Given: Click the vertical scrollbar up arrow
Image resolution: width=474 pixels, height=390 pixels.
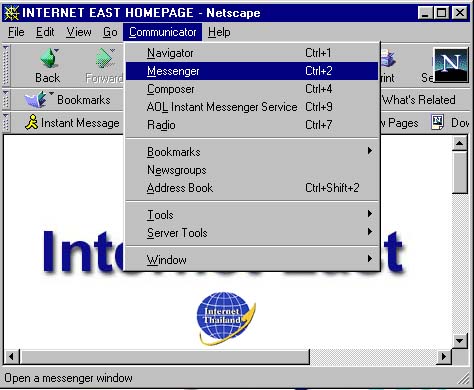Looking at the screenshot, I should 460,143.
